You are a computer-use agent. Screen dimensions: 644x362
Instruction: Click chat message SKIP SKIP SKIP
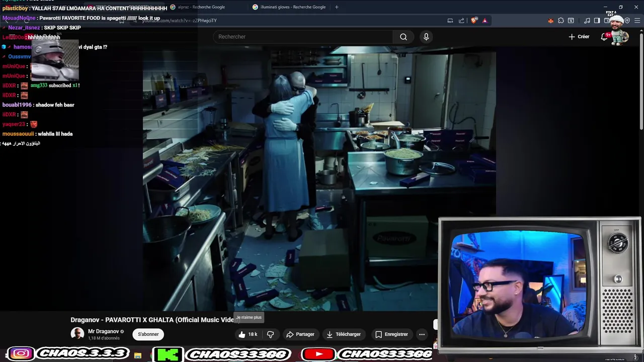click(62, 28)
